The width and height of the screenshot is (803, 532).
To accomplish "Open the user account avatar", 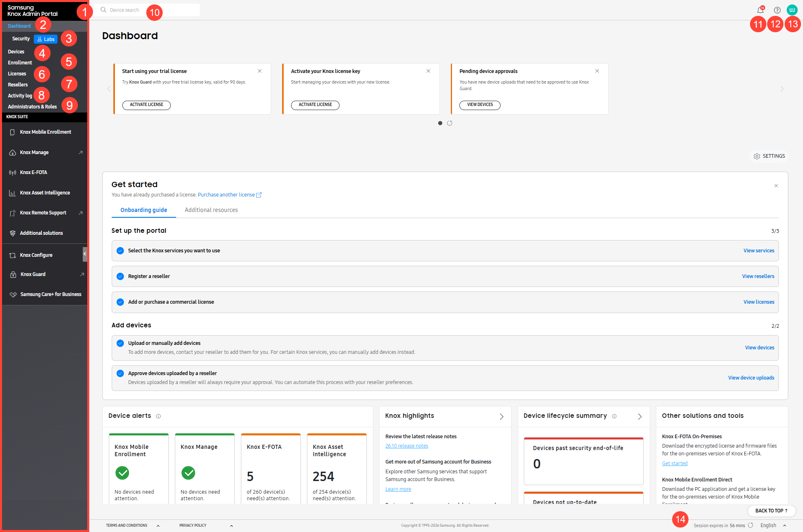I will 792,10.
